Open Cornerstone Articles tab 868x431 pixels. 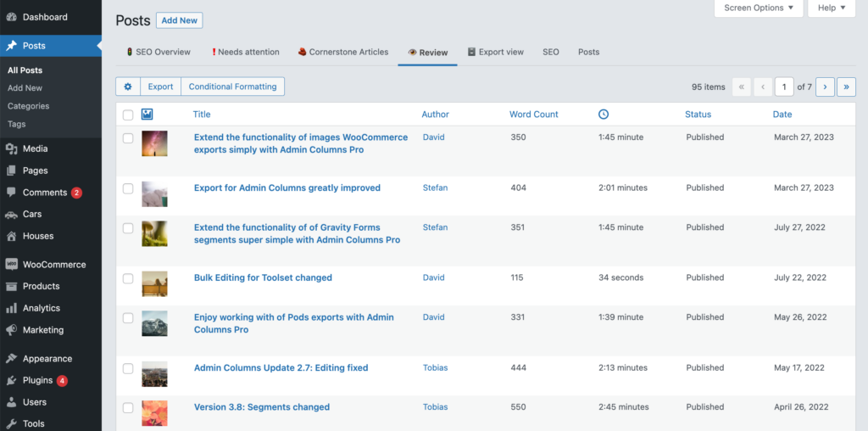[x=343, y=52]
